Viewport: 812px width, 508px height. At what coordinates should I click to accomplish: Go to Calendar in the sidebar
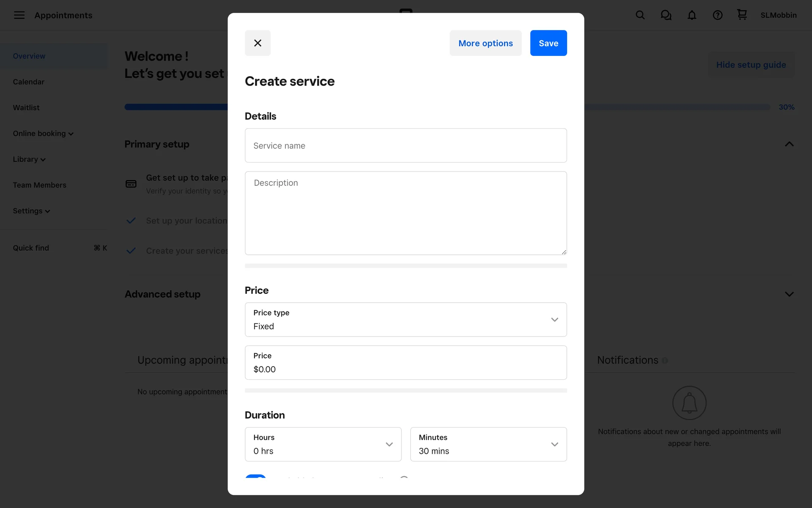click(28, 82)
